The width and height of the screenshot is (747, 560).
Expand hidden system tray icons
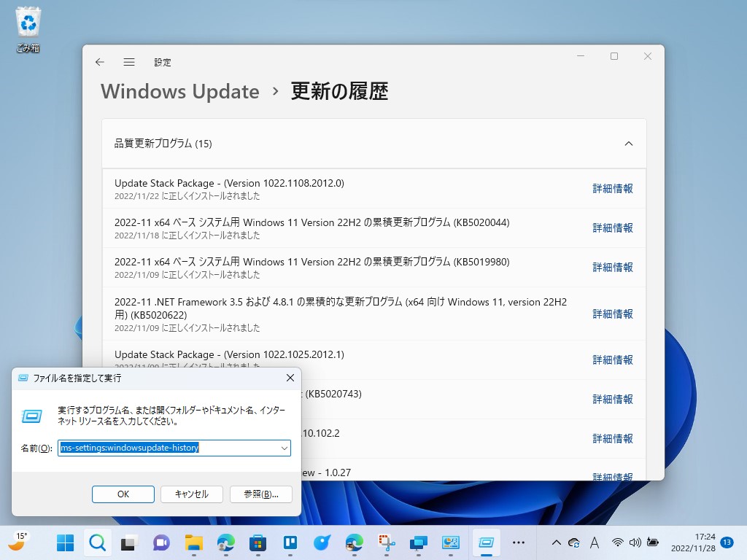point(556,542)
